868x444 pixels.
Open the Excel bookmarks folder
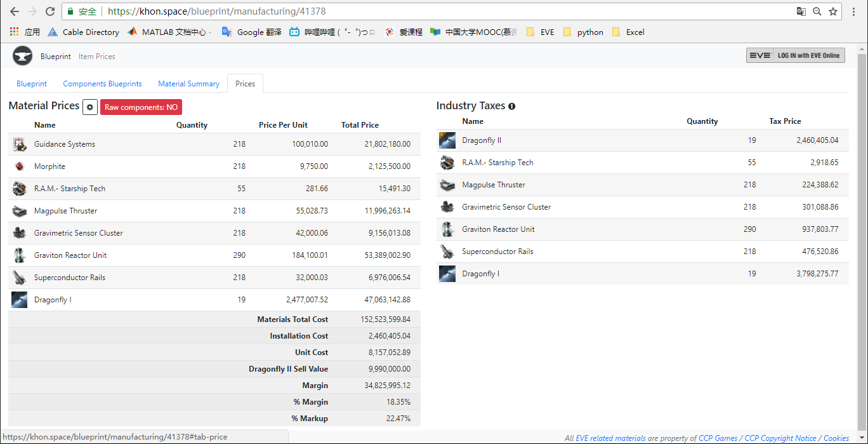(x=628, y=32)
